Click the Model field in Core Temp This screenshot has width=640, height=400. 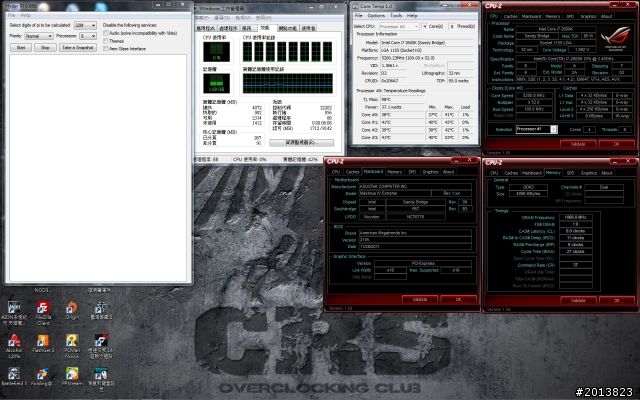427,42
